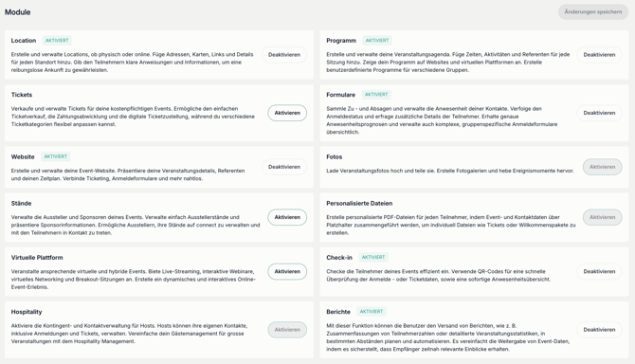This screenshot has height=364, width=635.
Task: Click the Website description text
Action: 128,174
